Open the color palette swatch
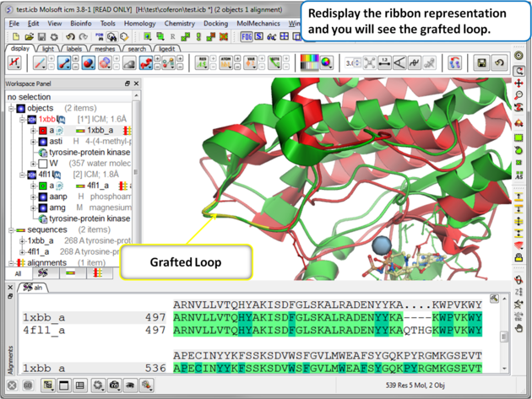 tap(308, 63)
